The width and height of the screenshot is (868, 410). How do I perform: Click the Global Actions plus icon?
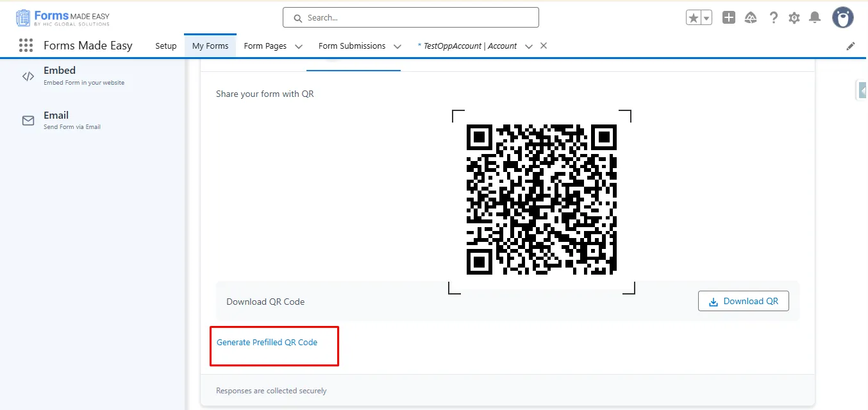(729, 18)
